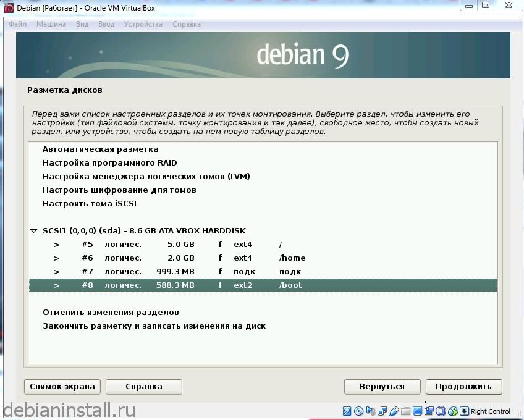This screenshot has height=420, width=524.
Task: Click the VirtualBox icon in the title bar
Action: 8,8
